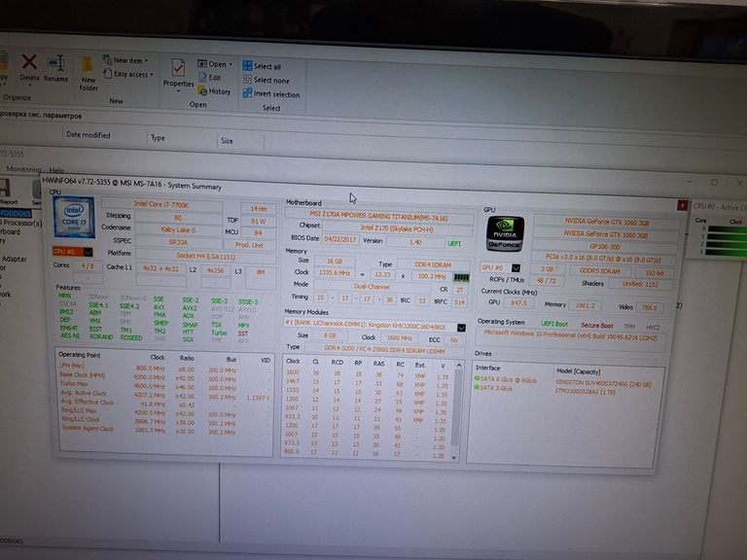Click the BIOS Date 04/22/2017 field
Screen dimensions: 747x560
coord(340,239)
